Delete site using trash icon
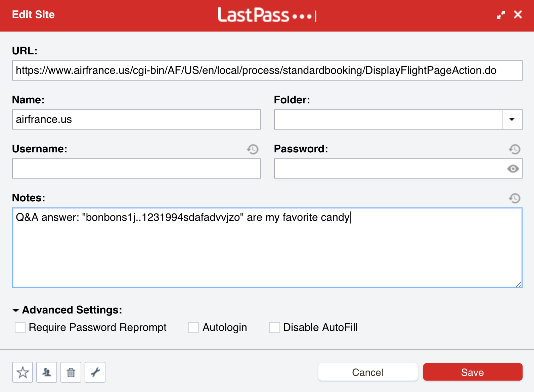The image size is (534, 392). click(x=71, y=372)
